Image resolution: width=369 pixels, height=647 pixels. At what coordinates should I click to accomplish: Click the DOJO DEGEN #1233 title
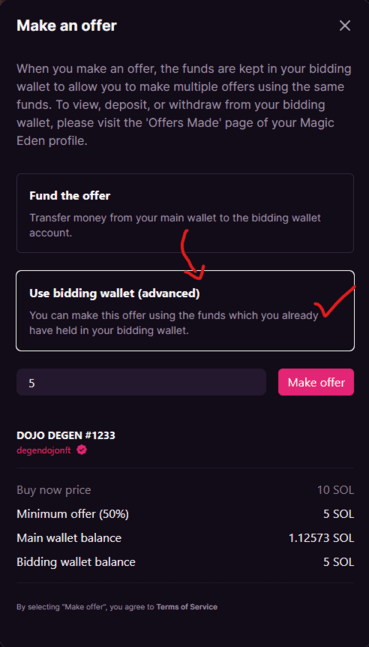click(66, 435)
